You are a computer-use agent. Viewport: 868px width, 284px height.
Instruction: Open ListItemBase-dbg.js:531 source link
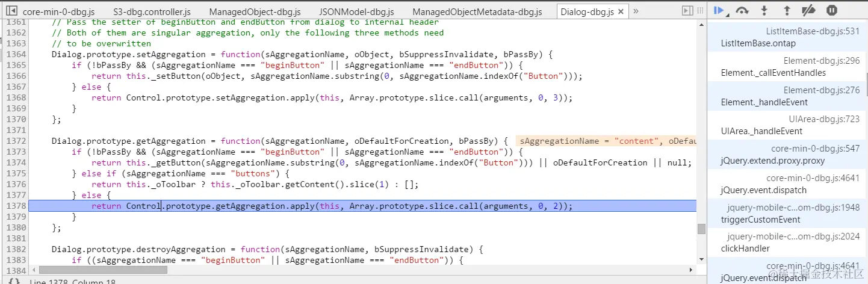coord(813,31)
